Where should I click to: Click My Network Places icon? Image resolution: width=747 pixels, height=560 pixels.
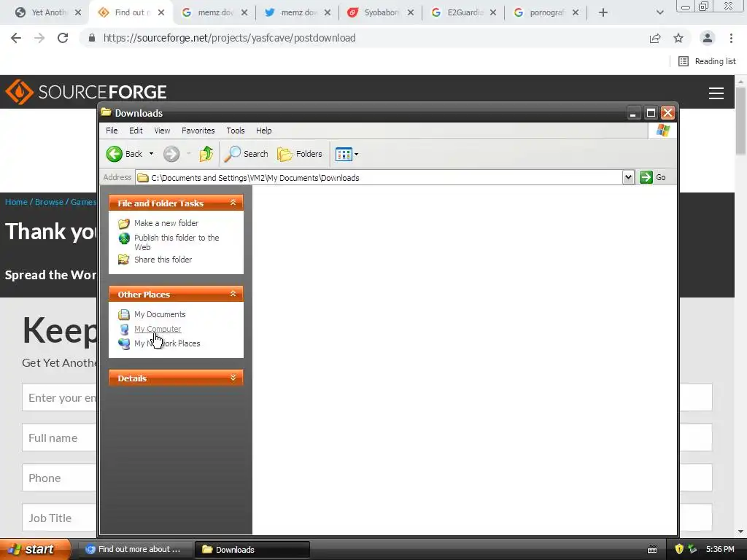pyautogui.click(x=124, y=343)
